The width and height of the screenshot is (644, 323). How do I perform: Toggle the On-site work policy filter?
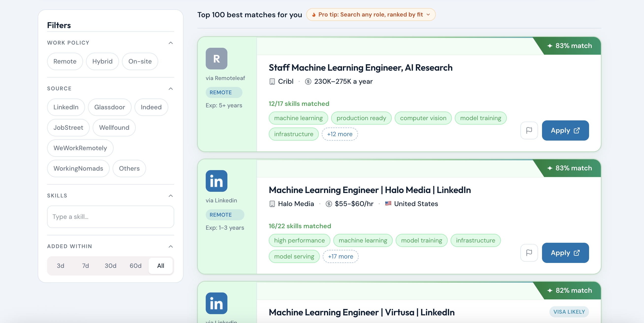point(140,62)
